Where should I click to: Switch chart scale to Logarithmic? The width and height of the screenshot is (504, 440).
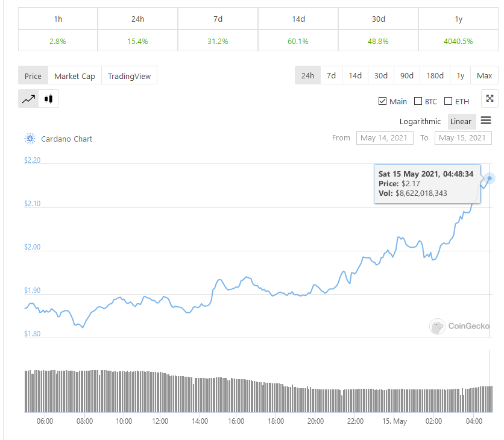point(420,122)
